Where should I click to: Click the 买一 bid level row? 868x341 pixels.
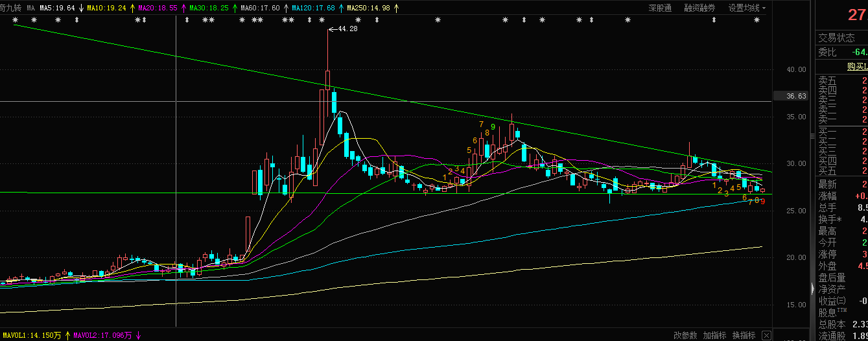(841, 132)
